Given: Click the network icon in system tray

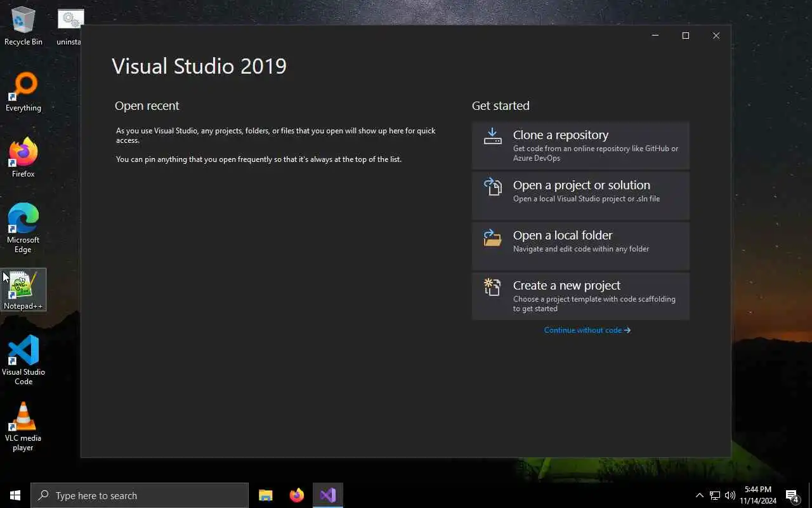Looking at the screenshot, I should click(x=715, y=495).
